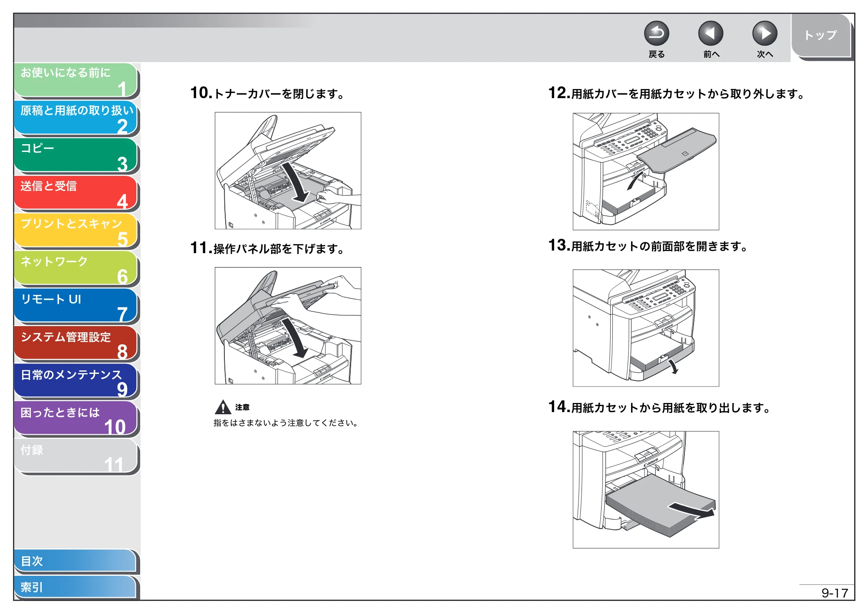The image size is (868, 614).
Task: Open chapter 5 プリントとスキャン
Action: pos(76,231)
